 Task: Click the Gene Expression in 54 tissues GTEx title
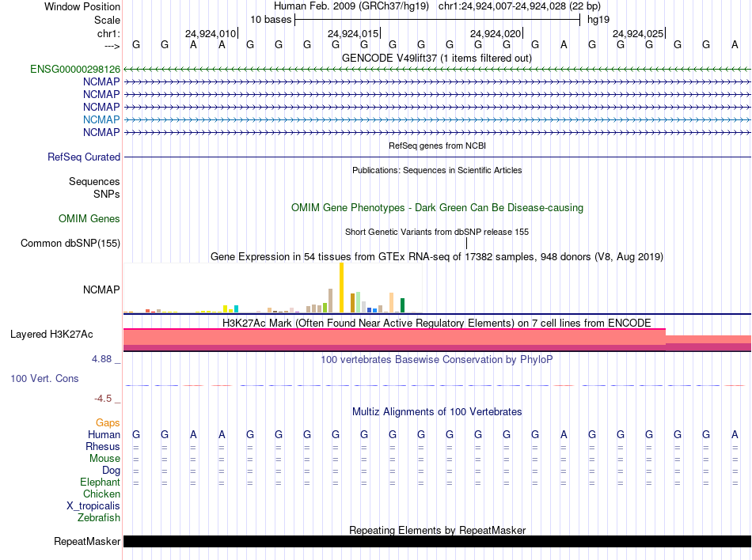437,257
